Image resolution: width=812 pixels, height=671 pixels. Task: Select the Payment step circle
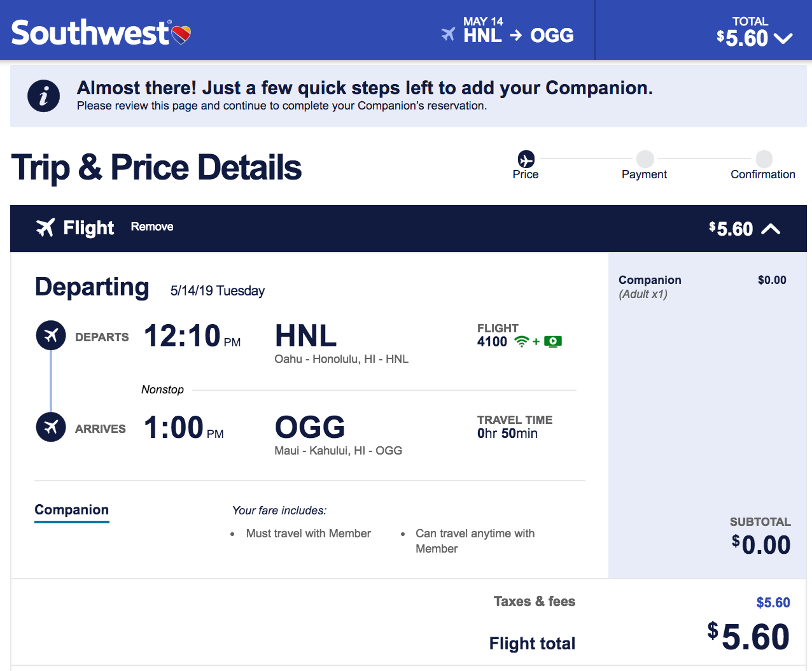(x=645, y=159)
